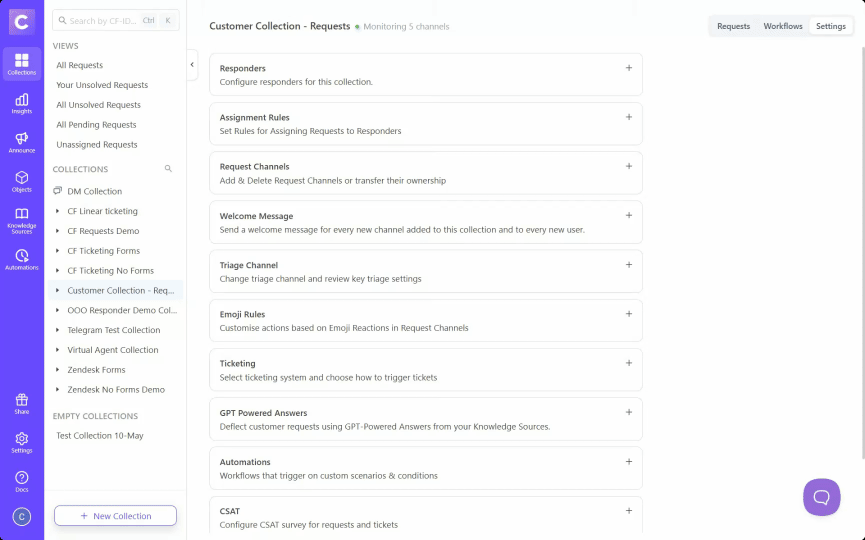The height and width of the screenshot is (540, 865).
Task: Click the Announce megaphone icon
Action: pos(22,142)
